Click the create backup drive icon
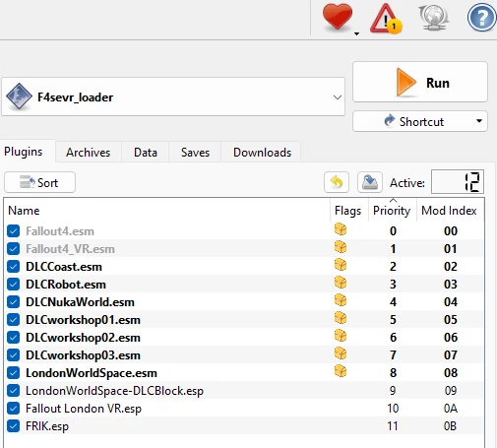Screen dimensions: 497x448 tap(370, 182)
